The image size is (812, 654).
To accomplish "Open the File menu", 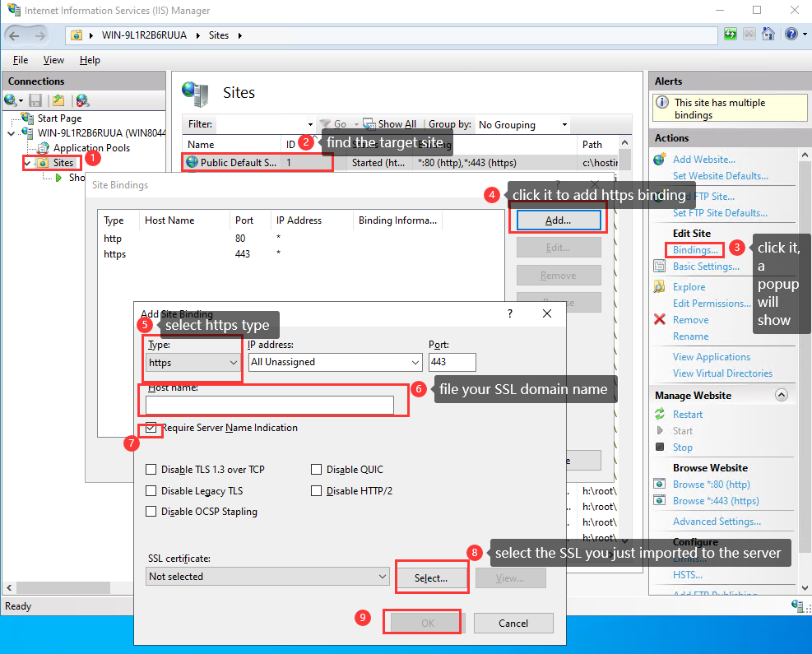I will 19,59.
